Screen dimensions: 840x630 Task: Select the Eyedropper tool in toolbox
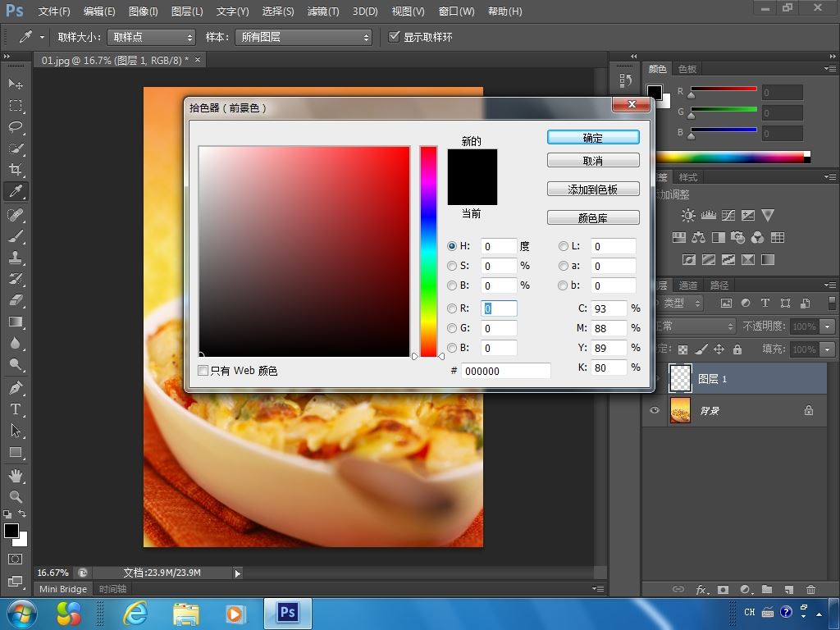pos(16,191)
